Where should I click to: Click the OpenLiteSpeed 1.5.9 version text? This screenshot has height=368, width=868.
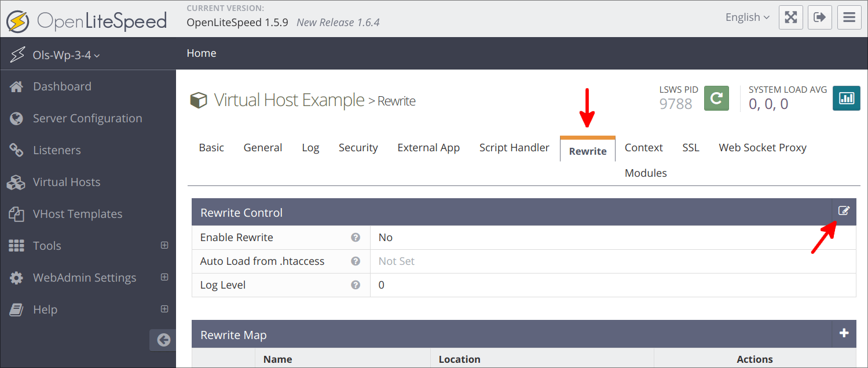pos(237,23)
